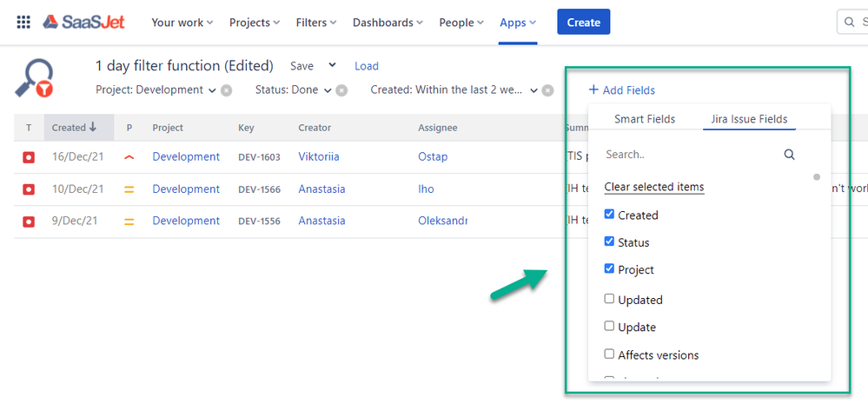This screenshot has width=868, height=404.
Task: Click the T type column header
Action: click(x=29, y=128)
